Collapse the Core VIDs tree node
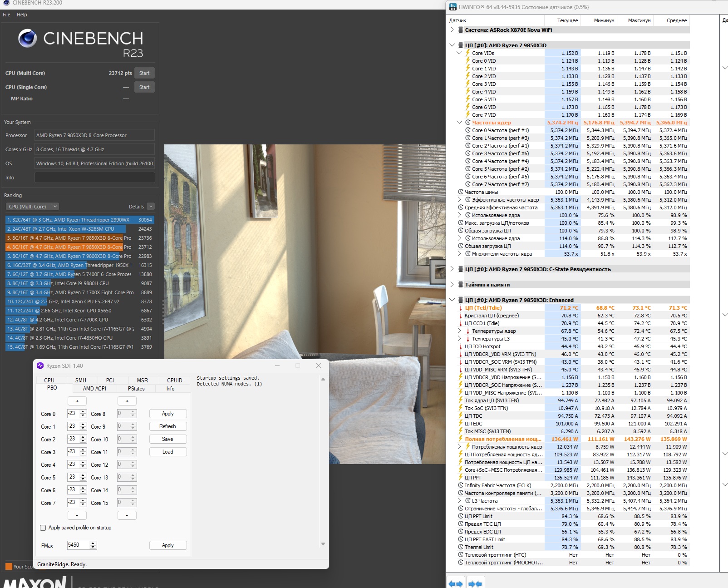The height and width of the screenshot is (588, 728). click(459, 53)
